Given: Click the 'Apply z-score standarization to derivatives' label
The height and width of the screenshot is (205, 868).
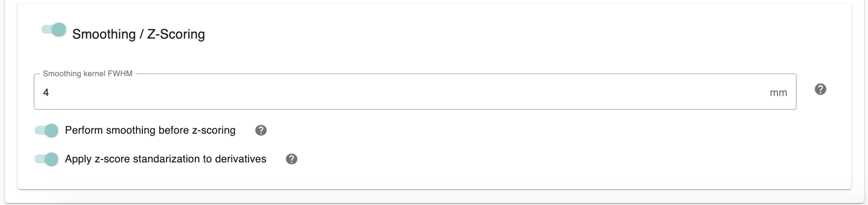Looking at the screenshot, I should point(166,159).
